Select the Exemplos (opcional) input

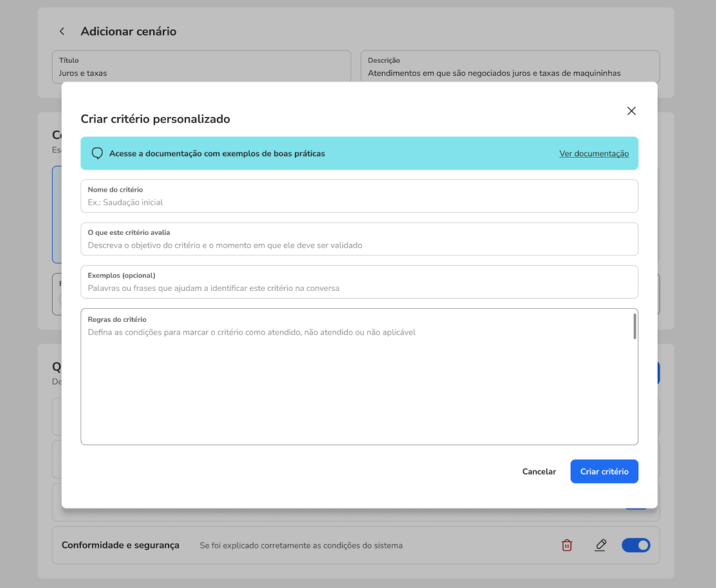click(x=359, y=282)
